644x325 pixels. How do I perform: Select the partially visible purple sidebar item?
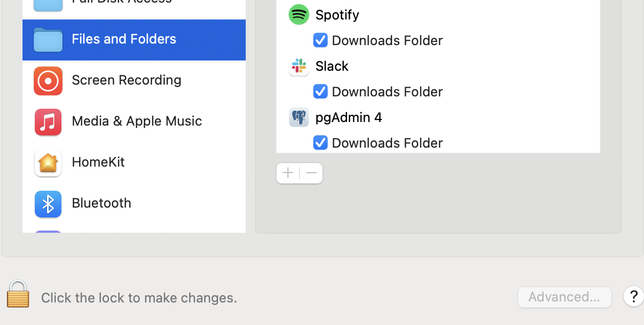coord(48,232)
